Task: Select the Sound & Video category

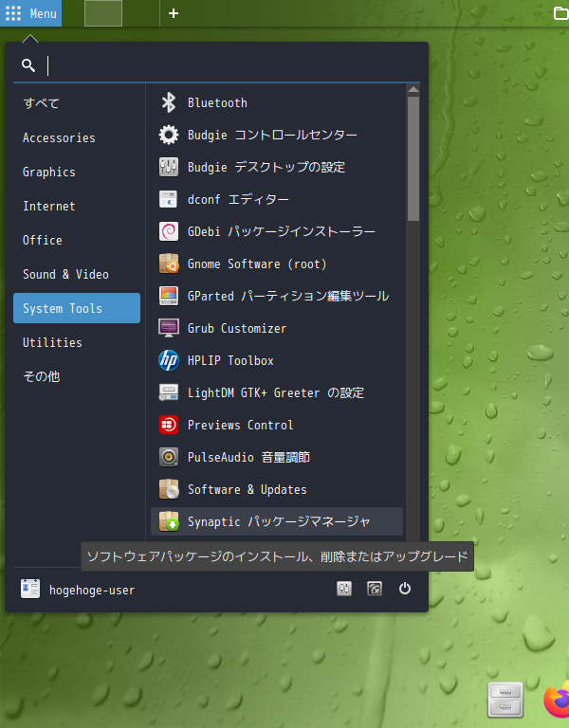Action: tap(77, 274)
